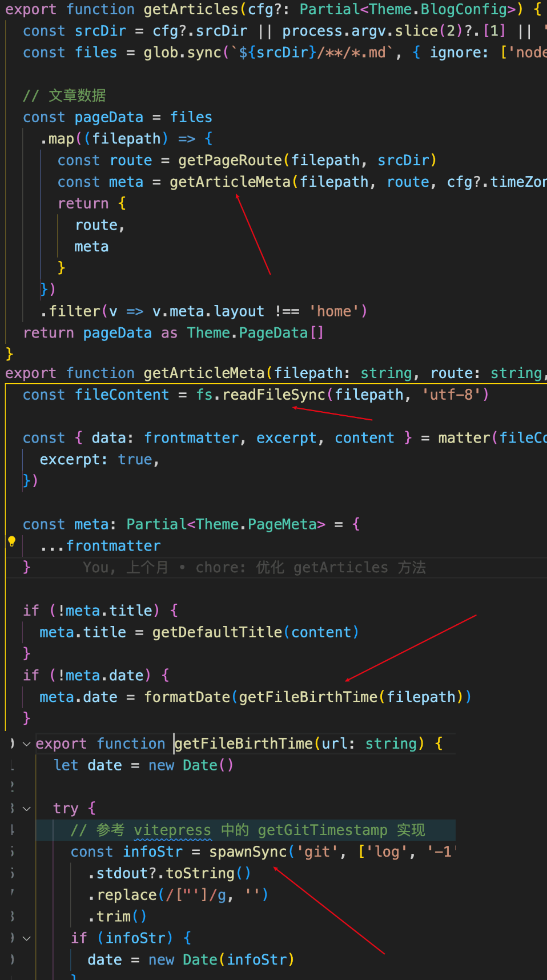Click the yellow lightbulb quick-fix icon
Viewport: 547px width, 980px height.
(x=11, y=541)
